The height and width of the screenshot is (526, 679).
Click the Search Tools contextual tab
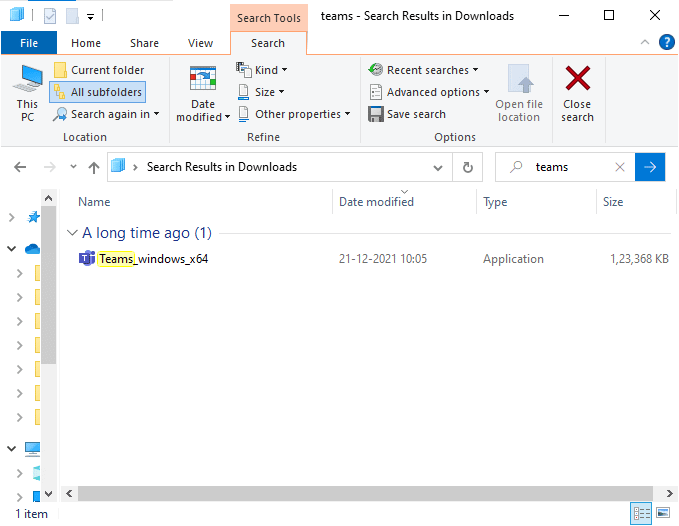(x=269, y=18)
